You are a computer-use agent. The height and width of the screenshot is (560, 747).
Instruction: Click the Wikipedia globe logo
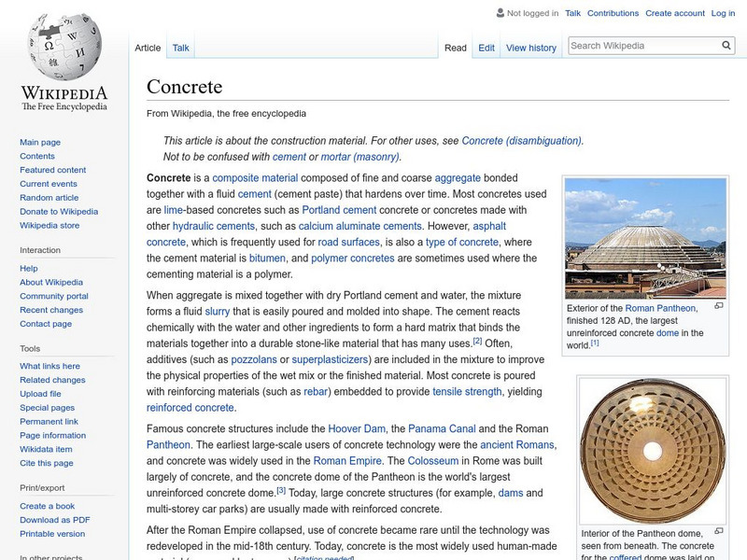point(64,46)
